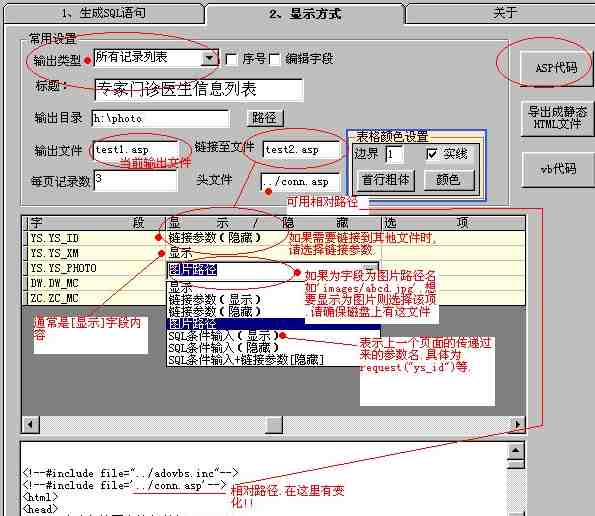Uncheck the 实线 checkbox
The image size is (595, 516).
[x=431, y=154]
